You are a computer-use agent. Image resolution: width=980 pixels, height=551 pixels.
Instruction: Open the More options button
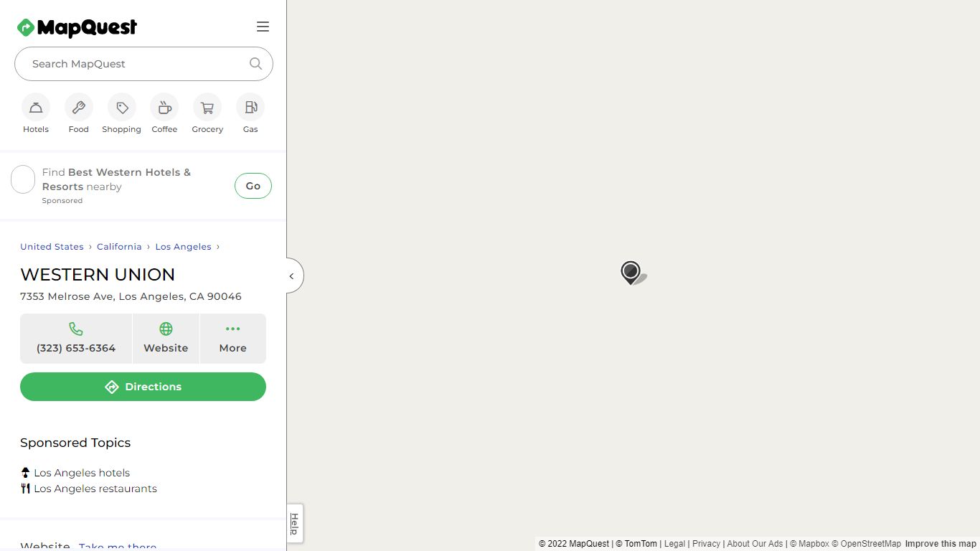(x=233, y=339)
